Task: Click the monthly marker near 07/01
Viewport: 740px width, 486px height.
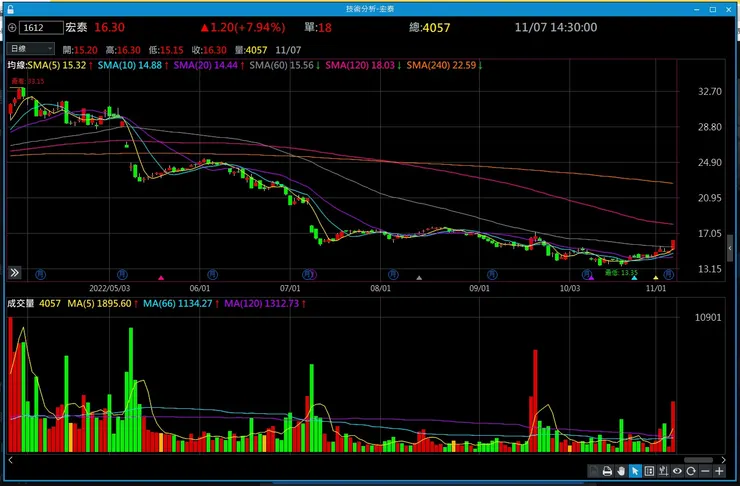Action: pos(308,274)
